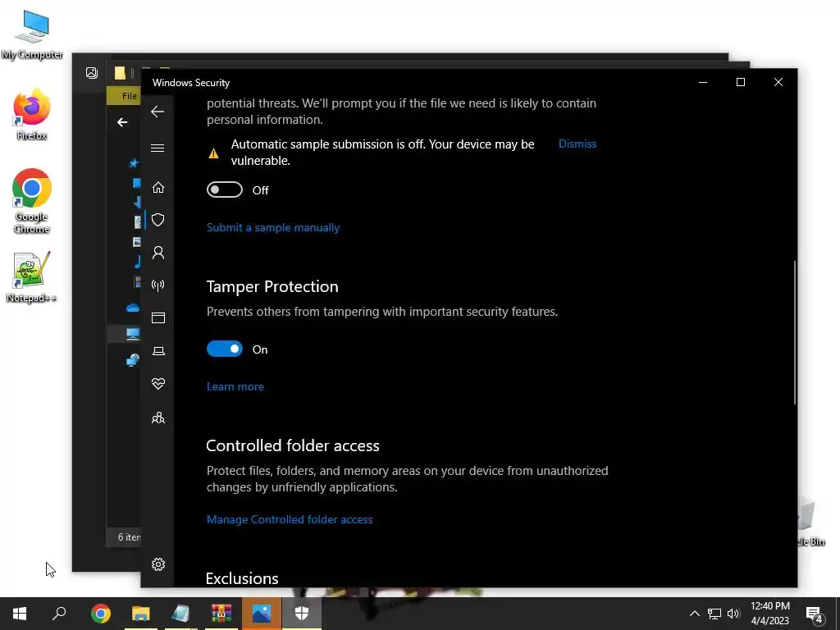
Task: Turn off Tamper Protection toggle
Action: (x=225, y=349)
